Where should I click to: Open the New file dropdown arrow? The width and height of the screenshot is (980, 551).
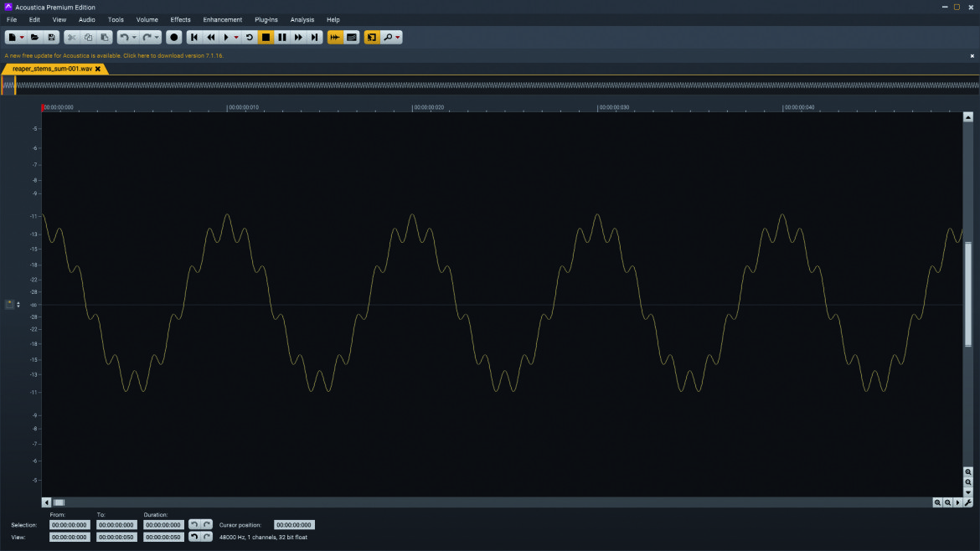pos(22,38)
